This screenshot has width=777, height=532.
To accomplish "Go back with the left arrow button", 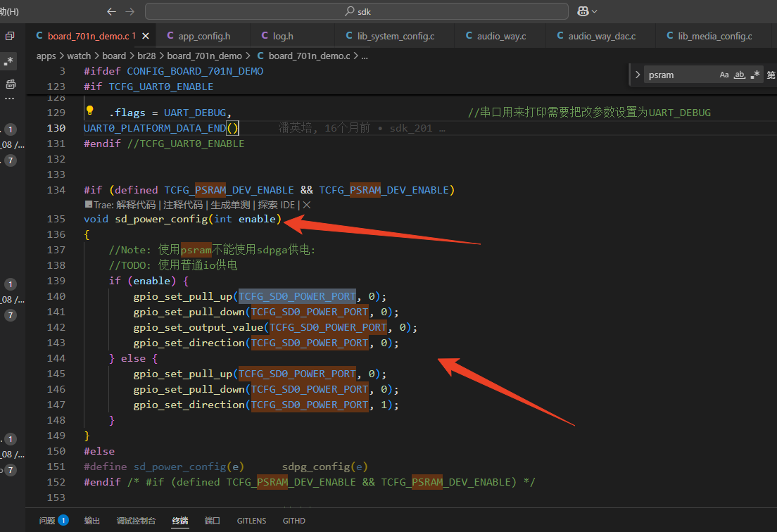I will tap(111, 11).
